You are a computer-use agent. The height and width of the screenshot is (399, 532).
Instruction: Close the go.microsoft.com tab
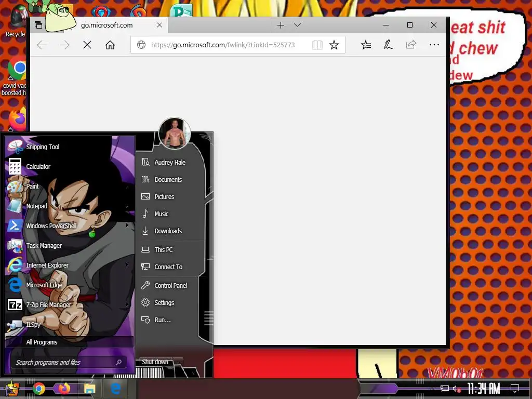pyautogui.click(x=159, y=25)
